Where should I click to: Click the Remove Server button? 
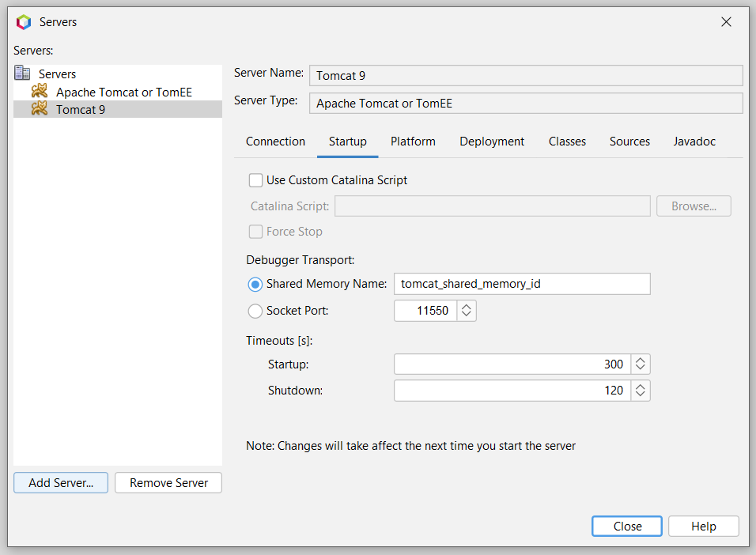[x=168, y=483]
